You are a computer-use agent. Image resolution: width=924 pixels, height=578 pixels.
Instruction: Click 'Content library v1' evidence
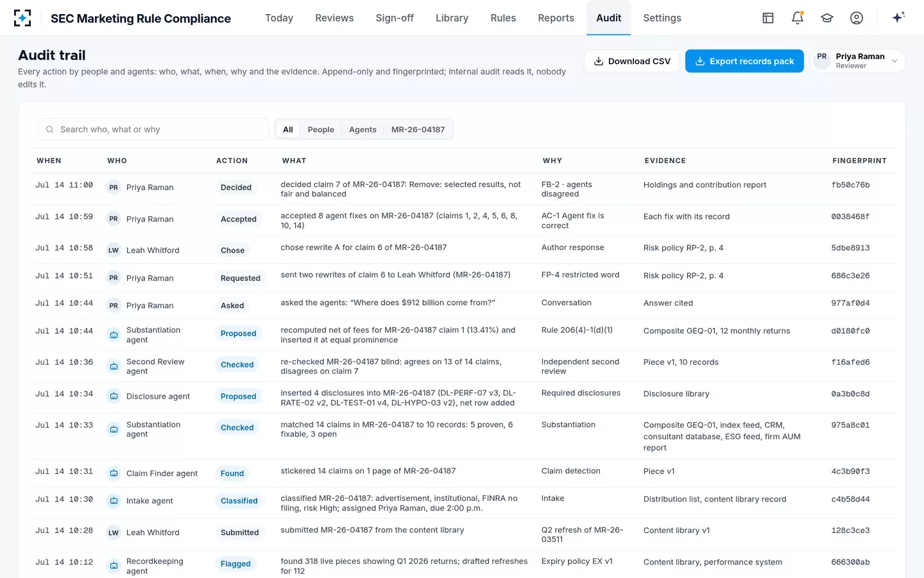[x=676, y=530]
